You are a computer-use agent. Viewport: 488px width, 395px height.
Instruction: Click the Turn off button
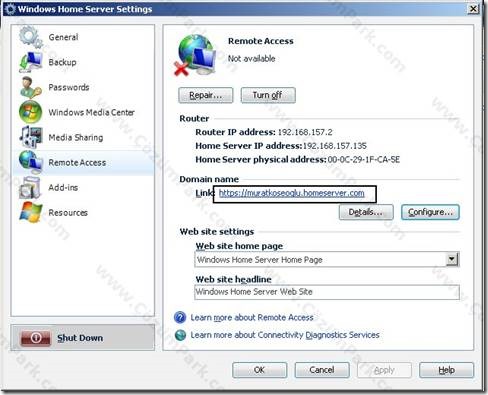click(x=268, y=95)
